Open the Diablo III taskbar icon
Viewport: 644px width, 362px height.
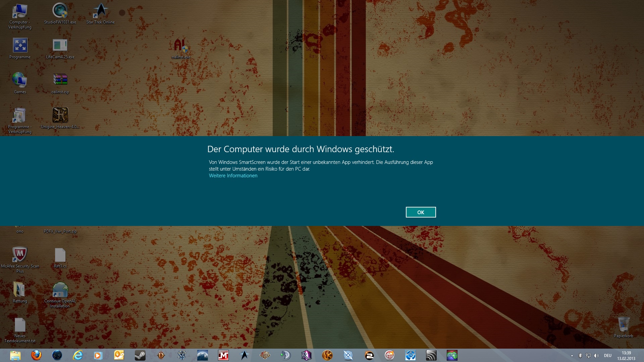coord(161,355)
